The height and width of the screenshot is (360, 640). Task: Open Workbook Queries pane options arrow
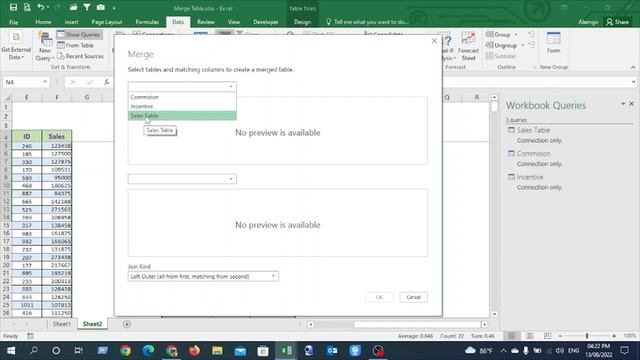tap(623, 104)
